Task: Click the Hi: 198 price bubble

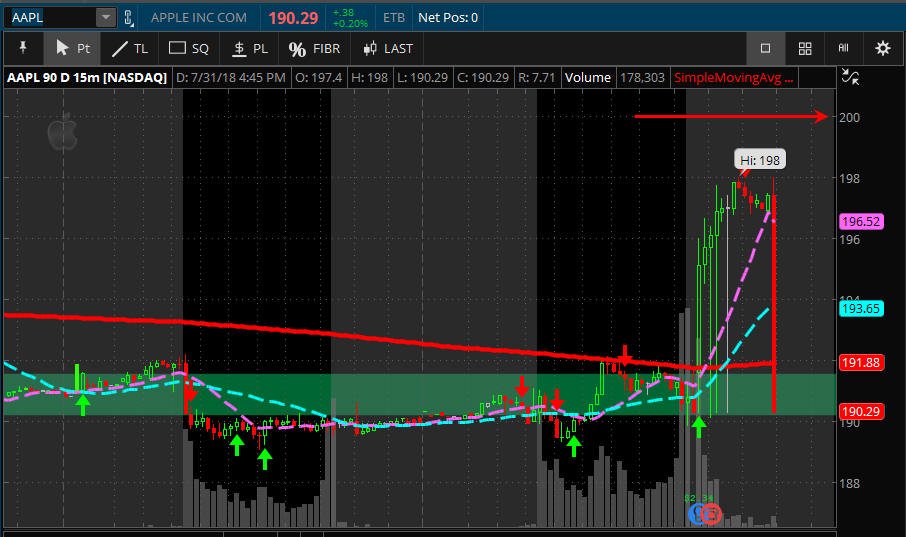Action: point(760,160)
